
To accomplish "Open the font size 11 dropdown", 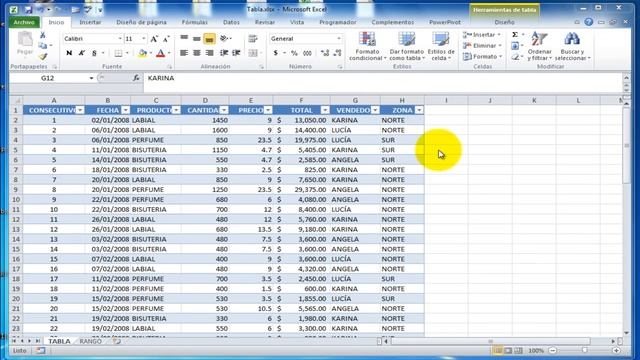I will point(144,39).
